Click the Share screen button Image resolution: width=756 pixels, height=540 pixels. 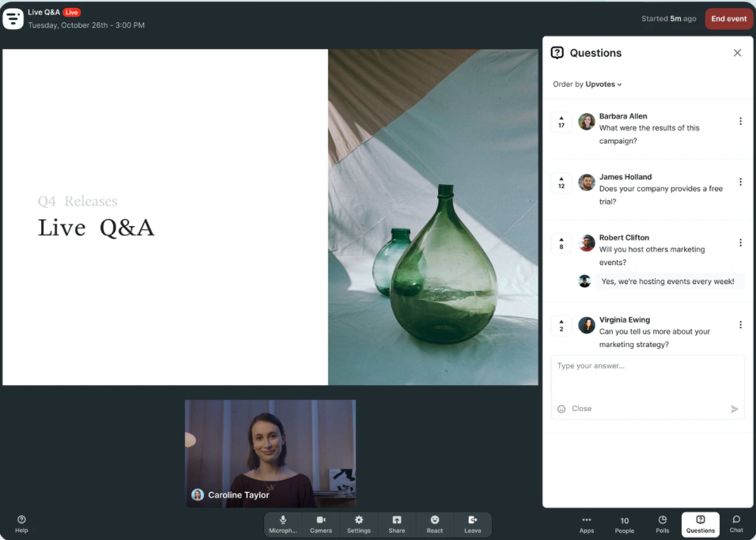pos(397,524)
